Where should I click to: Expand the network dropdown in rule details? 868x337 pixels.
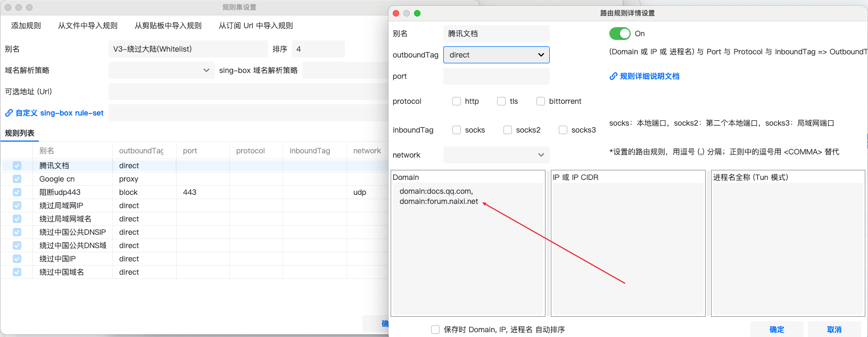496,155
